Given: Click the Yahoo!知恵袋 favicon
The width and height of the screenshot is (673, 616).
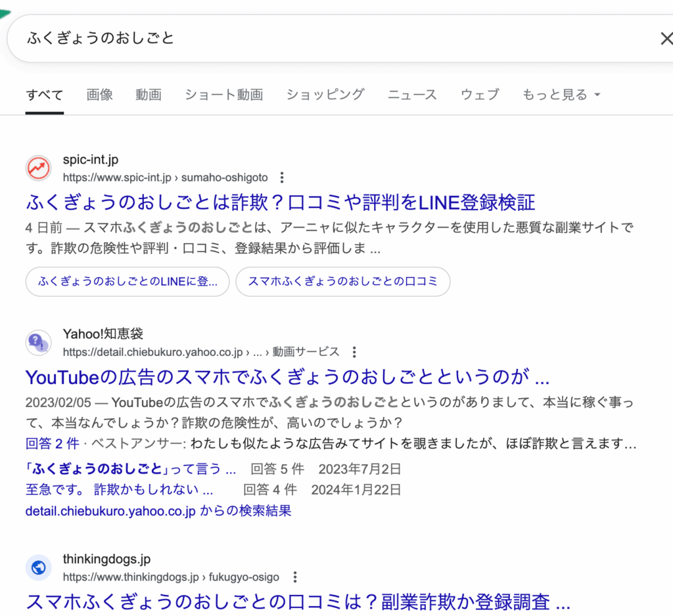Looking at the screenshot, I should (x=39, y=343).
